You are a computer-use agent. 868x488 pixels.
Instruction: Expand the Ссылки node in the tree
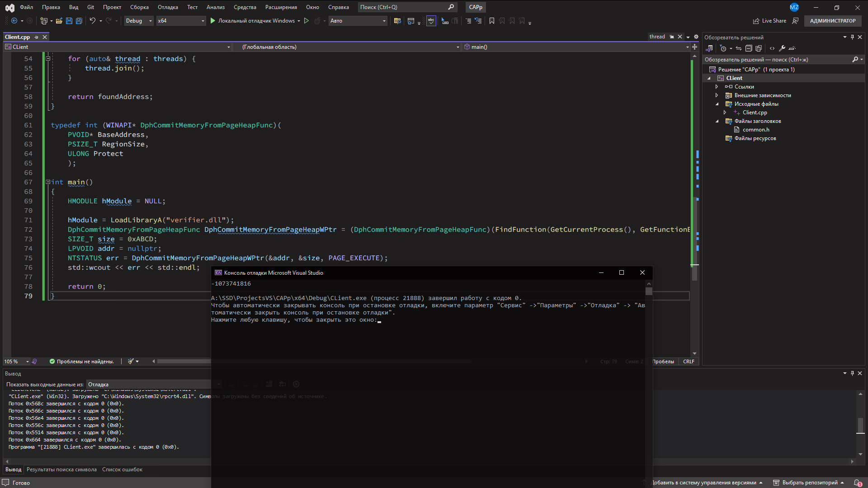point(717,87)
